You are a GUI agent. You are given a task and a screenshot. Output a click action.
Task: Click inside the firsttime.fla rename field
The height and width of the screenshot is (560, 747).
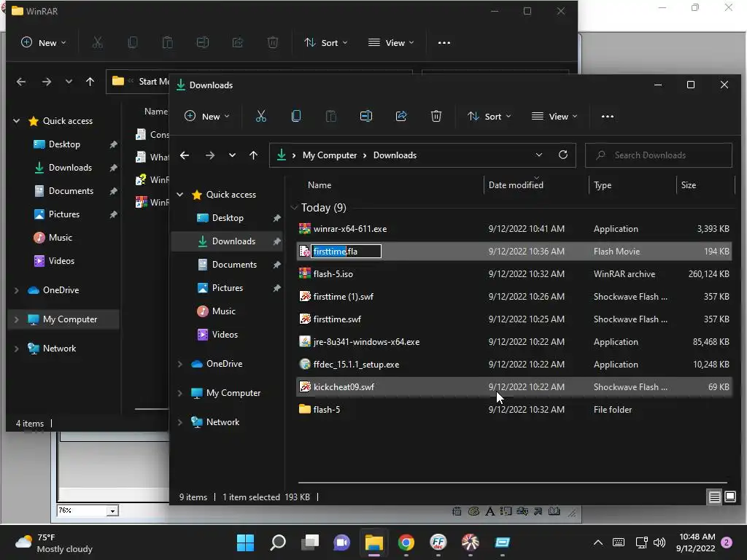click(x=347, y=252)
